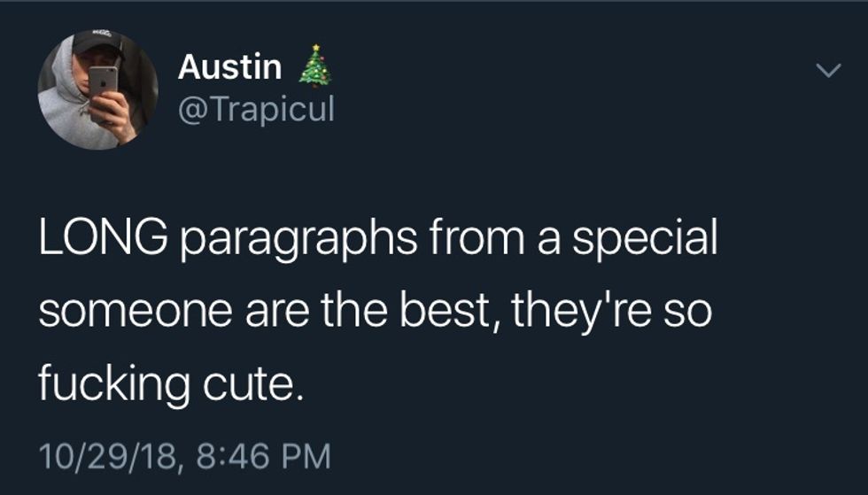Image resolution: width=868 pixels, height=495 pixels.
Task: Open the @Trapicul handle link
Action: click(257, 110)
